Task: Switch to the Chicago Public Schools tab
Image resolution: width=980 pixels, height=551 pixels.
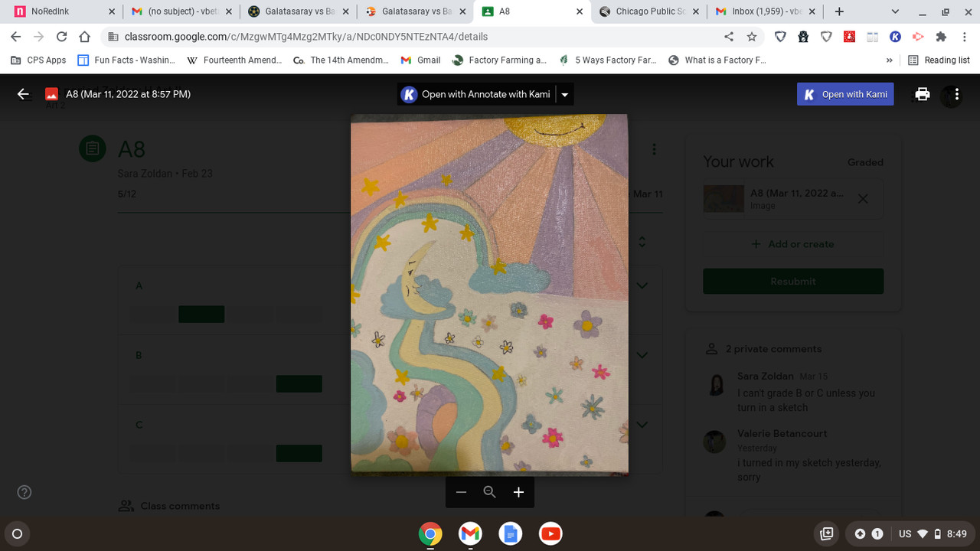Action: click(649, 11)
